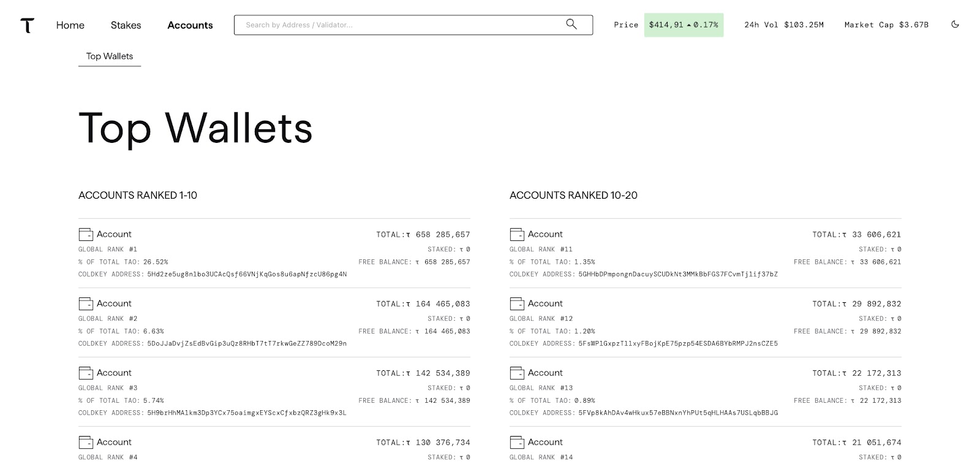This screenshot has width=980, height=466.
Task: Click ACCOUNTS RANKED 10-20 heading
Action: (x=573, y=196)
